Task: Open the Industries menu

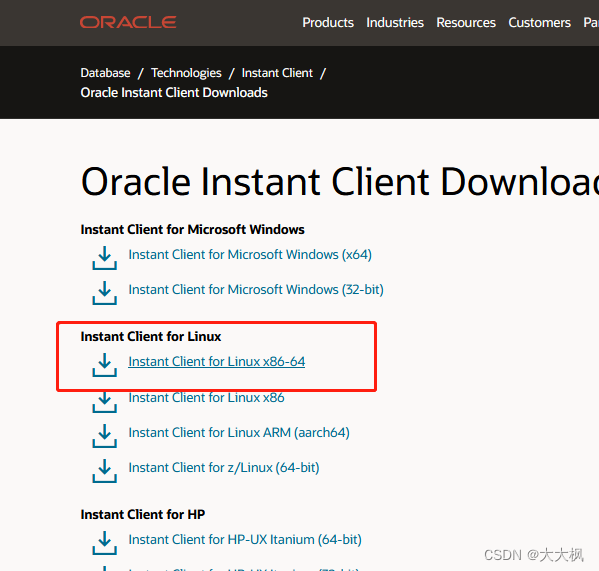Action: pos(395,23)
